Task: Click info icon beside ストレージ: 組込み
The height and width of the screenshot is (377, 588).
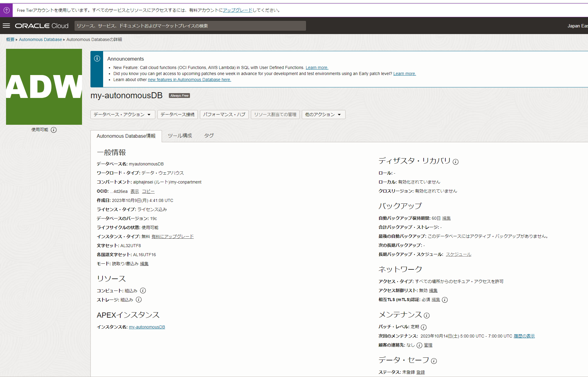Action: 139,300
